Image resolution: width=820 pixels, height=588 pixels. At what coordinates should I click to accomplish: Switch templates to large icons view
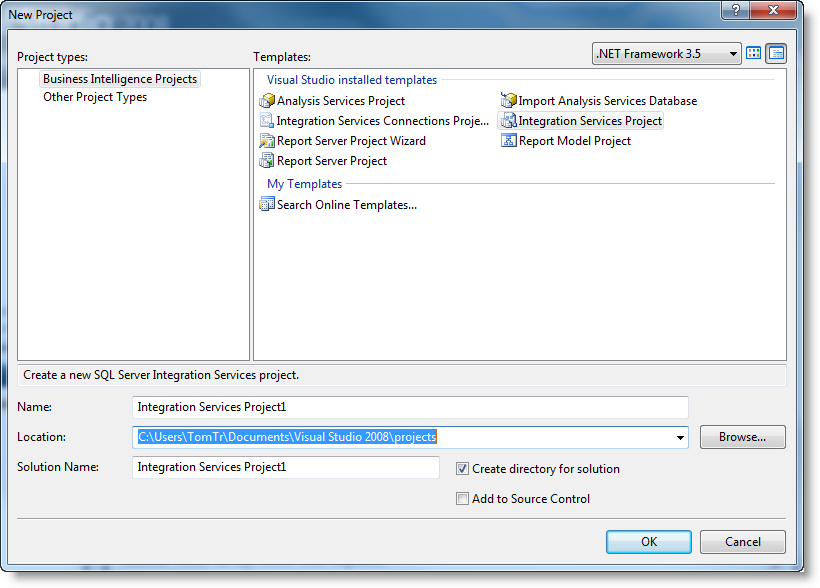click(754, 53)
